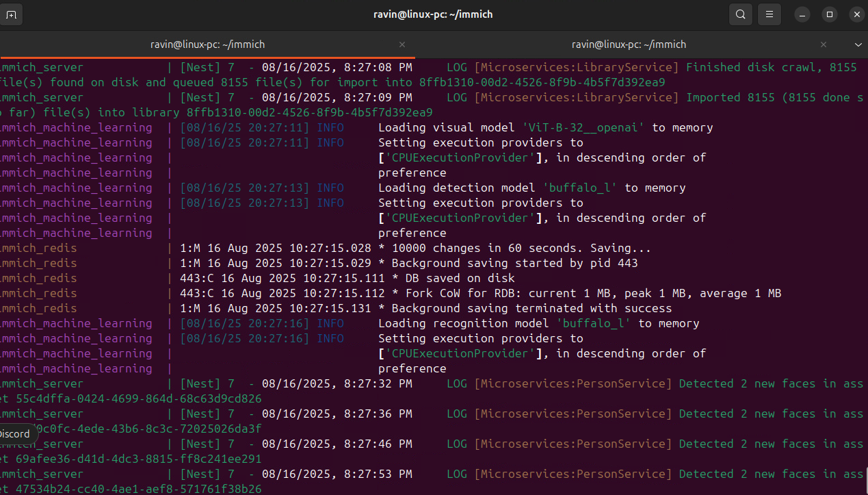Click the 'ViT-B-32__openai' model name
Image resolution: width=868 pixels, height=495 pixels.
583,127
